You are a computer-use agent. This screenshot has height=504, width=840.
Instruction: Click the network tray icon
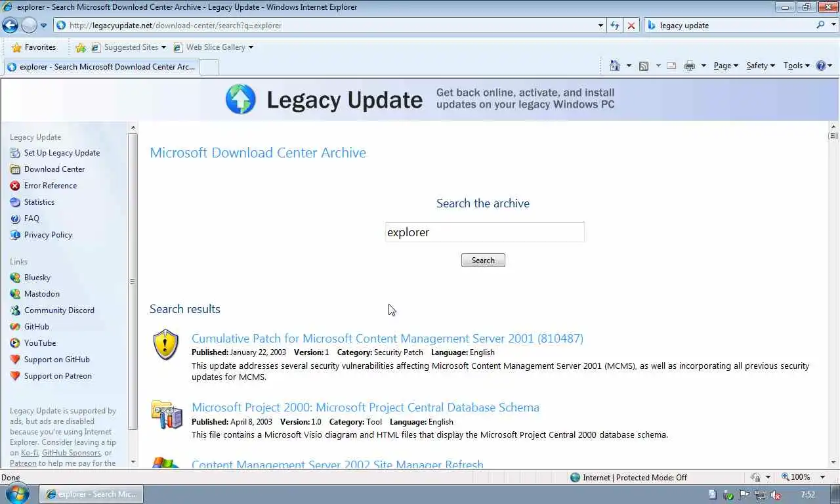click(760, 495)
